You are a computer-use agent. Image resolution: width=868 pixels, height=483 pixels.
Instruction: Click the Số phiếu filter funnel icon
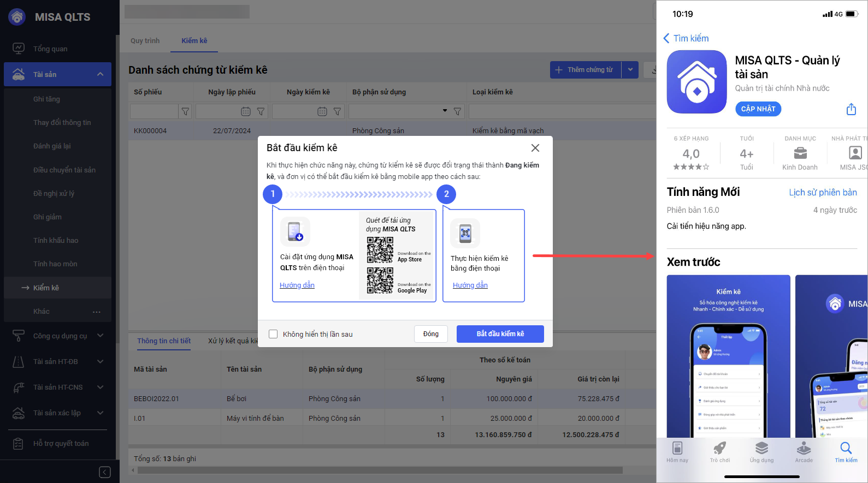click(186, 111)
